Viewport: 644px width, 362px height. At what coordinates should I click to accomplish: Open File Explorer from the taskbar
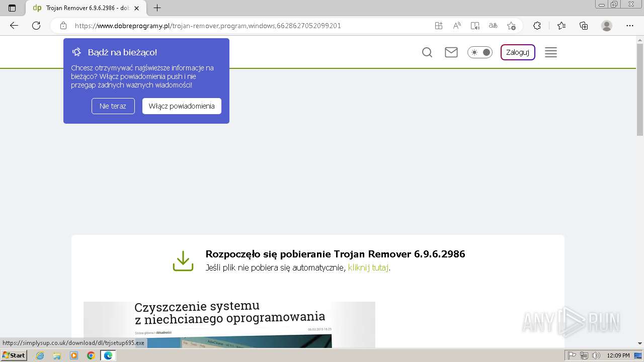tap(57, 355)
